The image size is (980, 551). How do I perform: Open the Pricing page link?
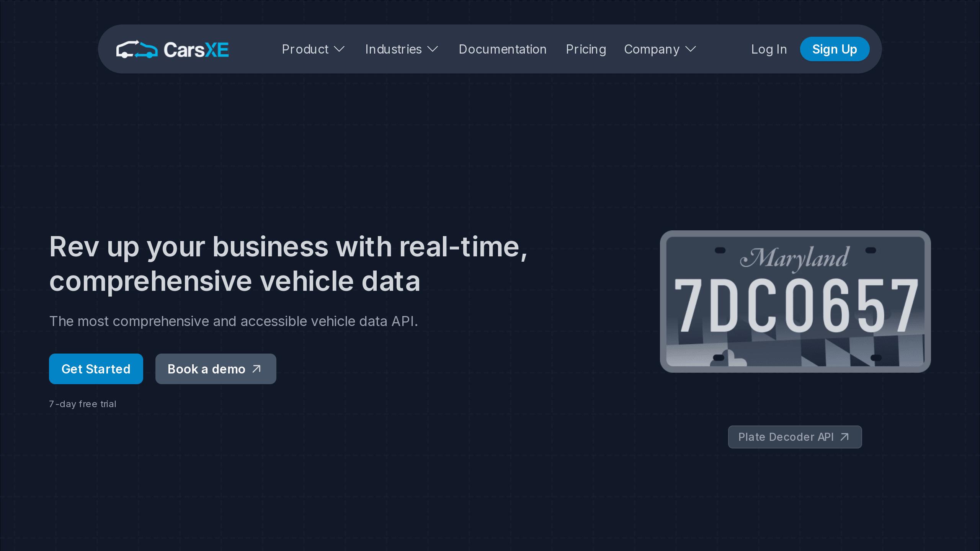click(586, 49)
